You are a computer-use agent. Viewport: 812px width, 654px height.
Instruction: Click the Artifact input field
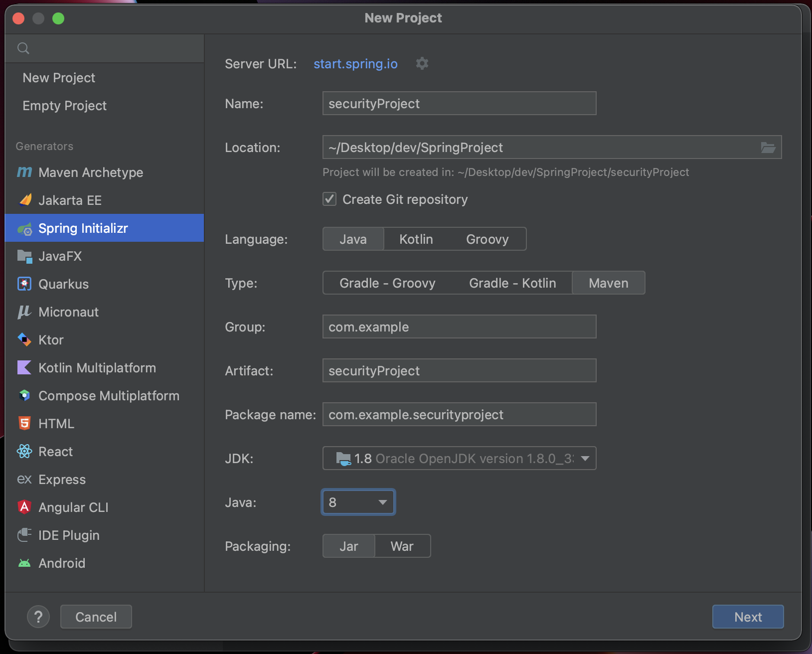point(460,370)
